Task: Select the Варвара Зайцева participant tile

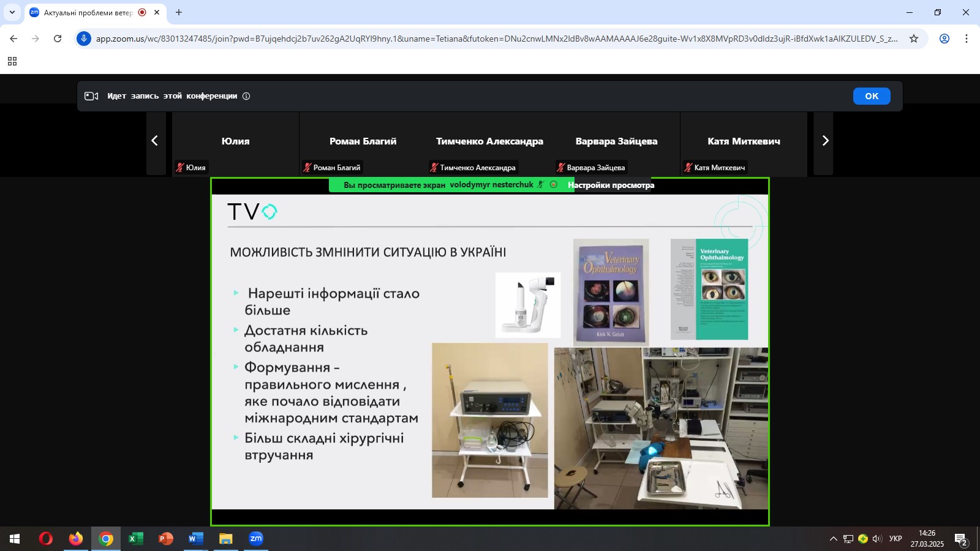Action: click(617, 144)
